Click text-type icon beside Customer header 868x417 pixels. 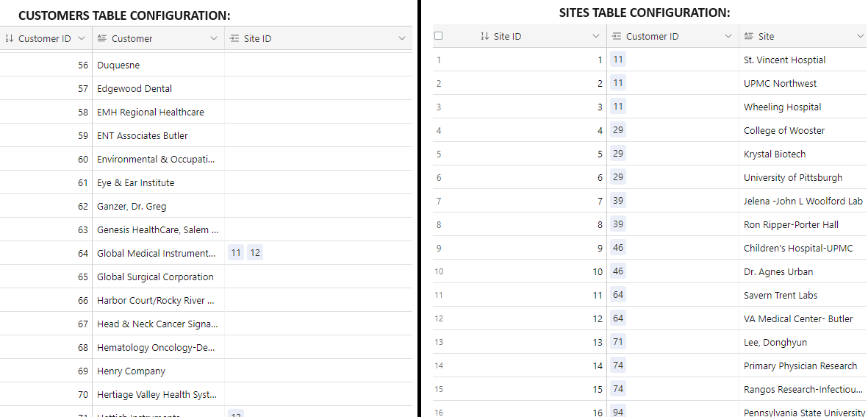coord(101,38)
